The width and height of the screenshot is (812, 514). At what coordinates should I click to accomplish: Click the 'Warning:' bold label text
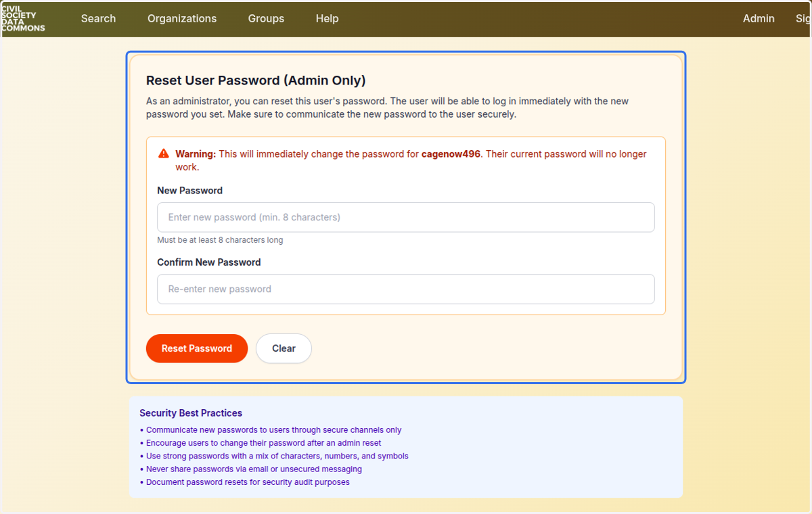[x=196, y=154]
